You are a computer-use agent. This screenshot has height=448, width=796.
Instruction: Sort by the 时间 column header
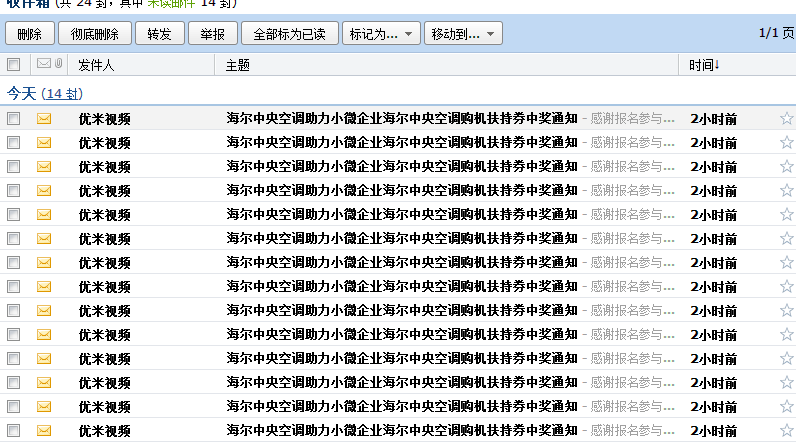(x=704, y=65)
